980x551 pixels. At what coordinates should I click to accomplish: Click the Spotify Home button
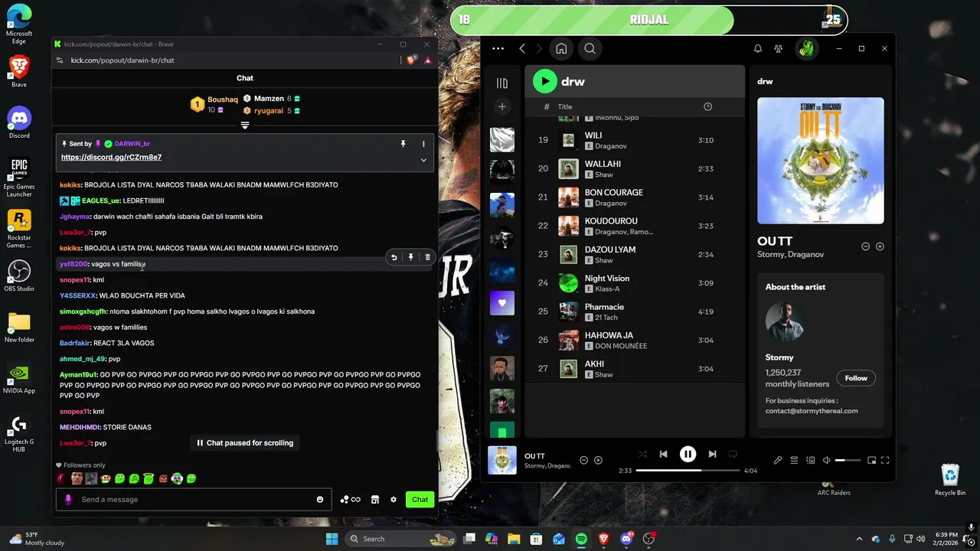coord(561,48)
